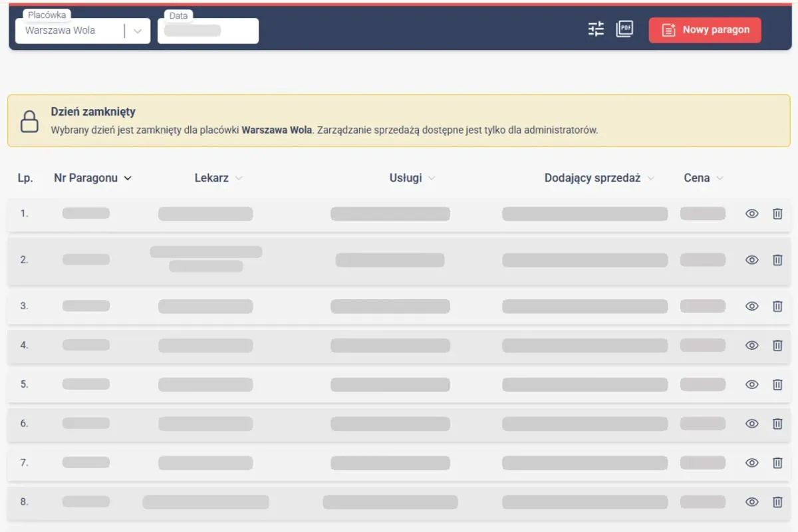View details of receipt in row 2
Viewport: 798px width, 532px height.
(x=752, y=260)
